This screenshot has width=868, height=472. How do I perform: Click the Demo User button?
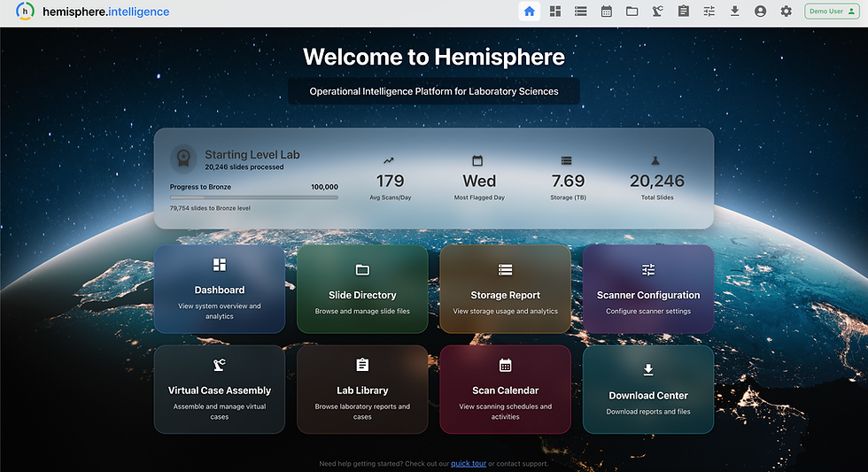pyautogui.click(x=832, y=11)
